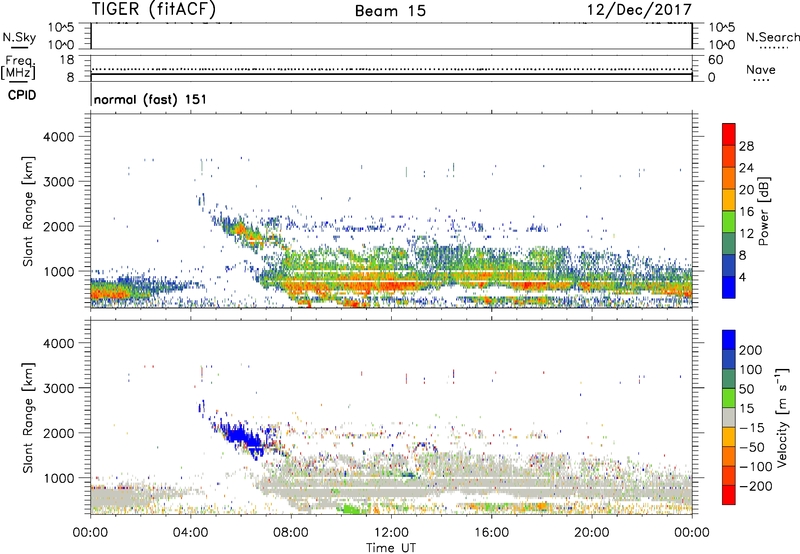800x554 pixels.
Task: Click '1000' on the velocity panel axis
Action: pyautogui.click(x=59, y=478)
